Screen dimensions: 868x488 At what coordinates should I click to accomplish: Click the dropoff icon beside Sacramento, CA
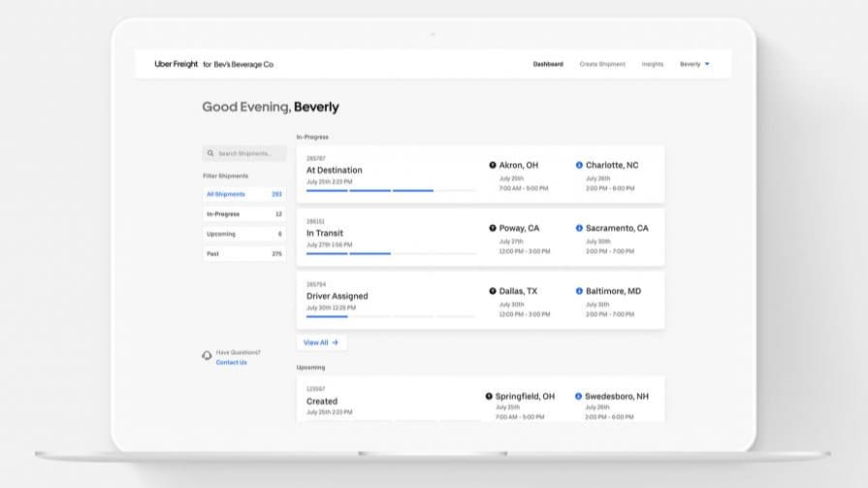(x=579, y=228)
